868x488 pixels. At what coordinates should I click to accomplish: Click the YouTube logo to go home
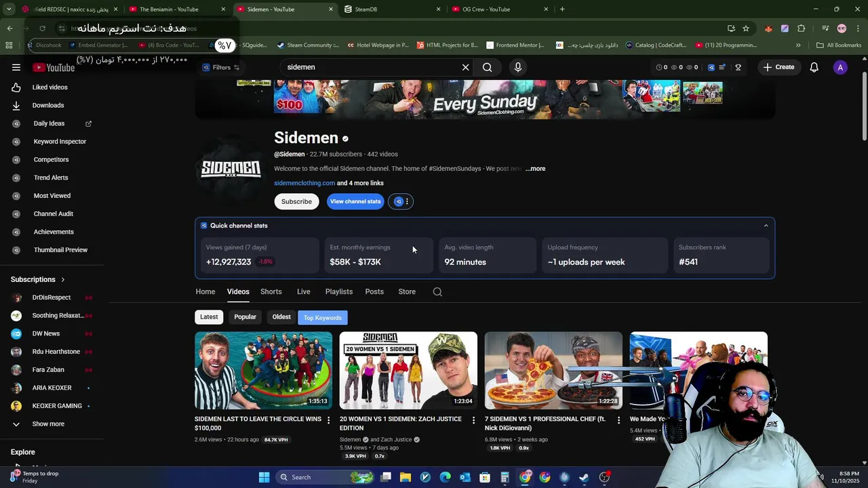[54, 67]
